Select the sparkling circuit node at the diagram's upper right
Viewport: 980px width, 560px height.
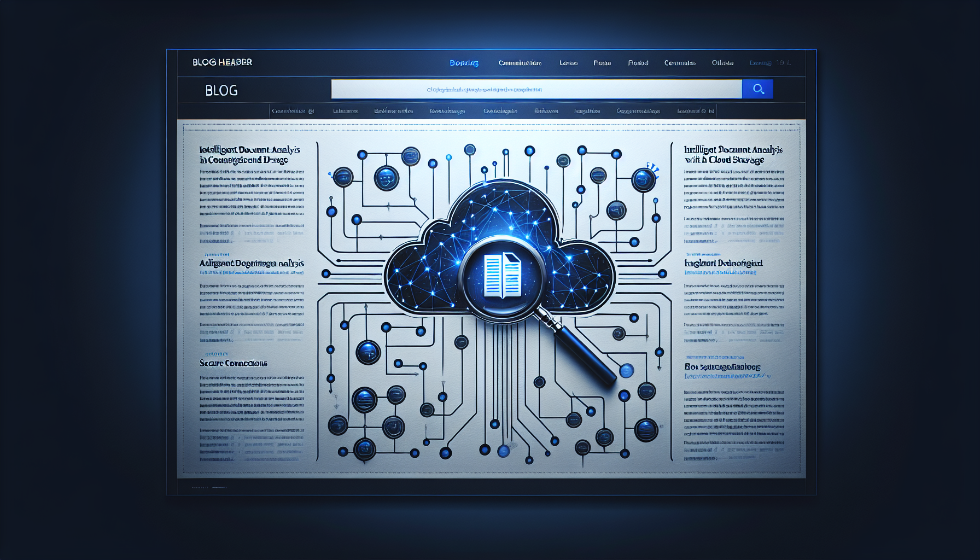644,179
